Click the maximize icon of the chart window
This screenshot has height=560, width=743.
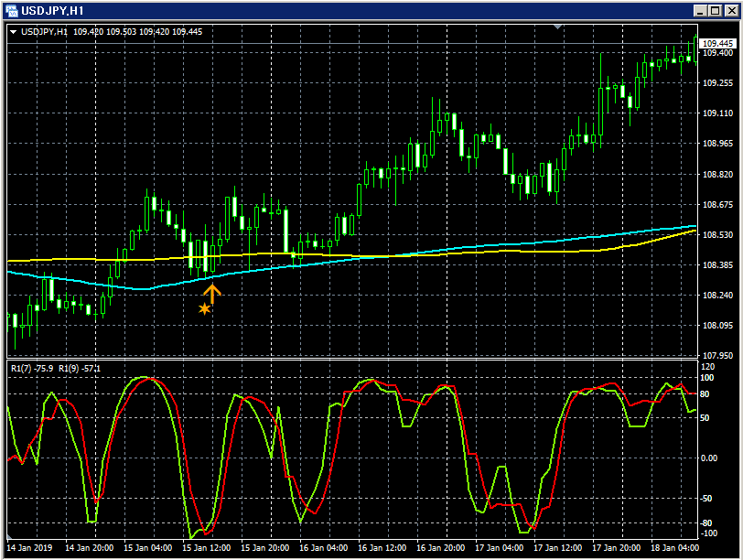[715, 10]
